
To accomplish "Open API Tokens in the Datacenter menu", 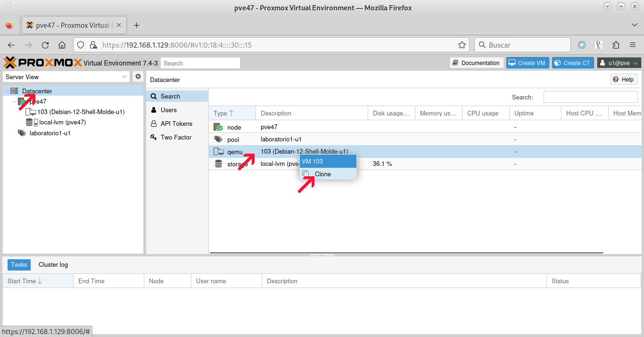I will tap(177, 123).
